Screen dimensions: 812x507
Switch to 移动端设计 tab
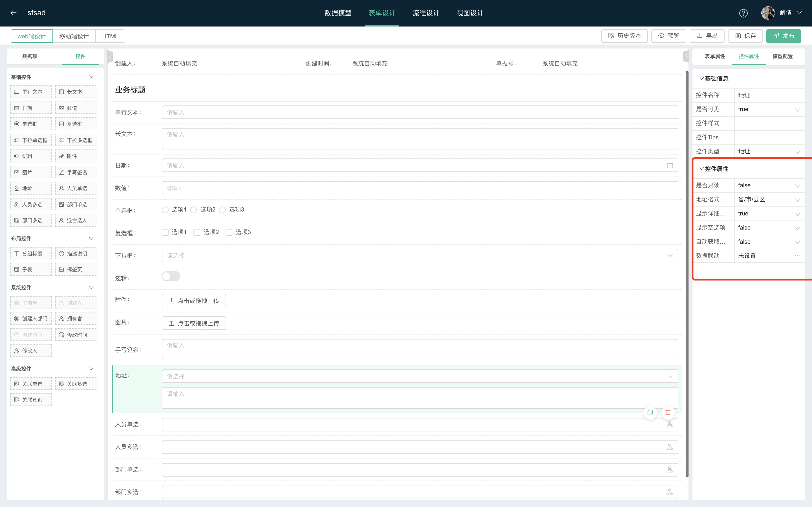coord(74,36)
